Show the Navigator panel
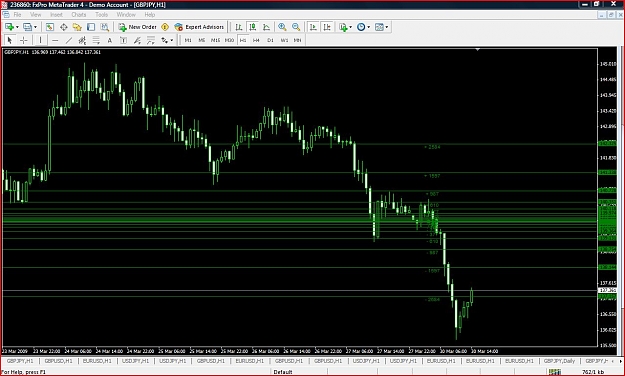 [77, 27]
